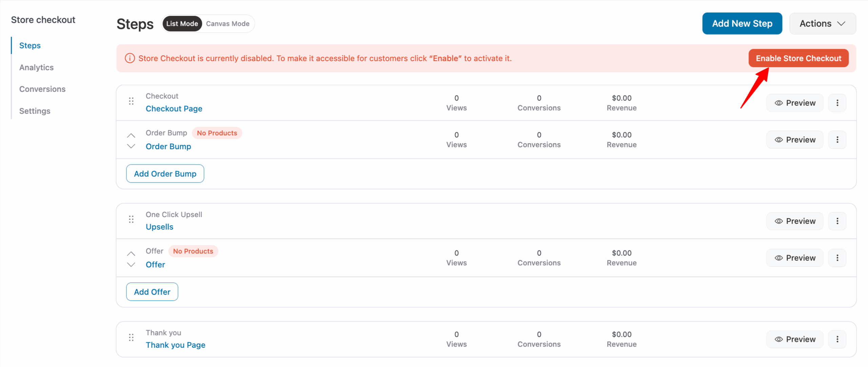Click the Store checkout sidebar title
This screenshot has width=868, height=367.
43,20
